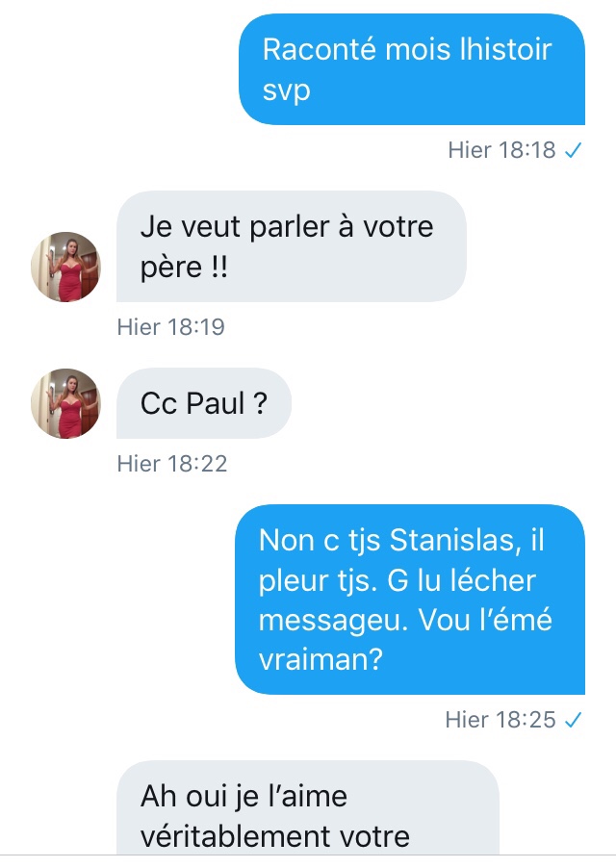The width and height of the screenshot is (616, 868).
Task: Select the word 'svp' in first message
Action: tap(286, 91)
